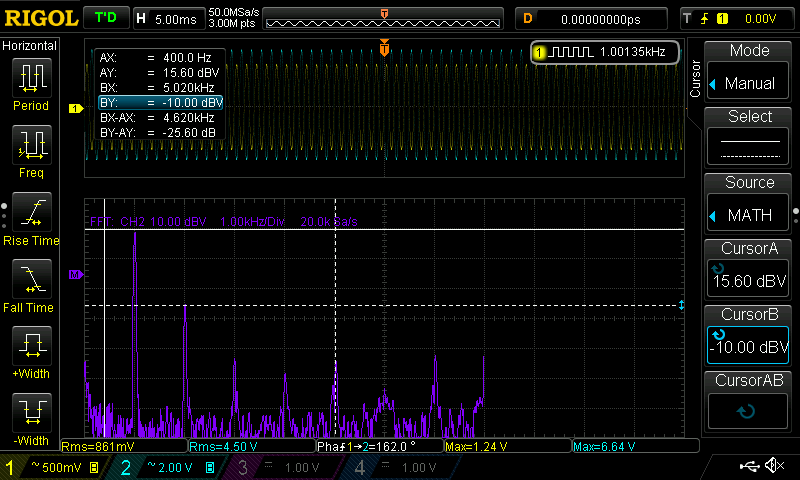Click the trigger level 0.00V readout
800x480 pixels.
click(x=760, y=19)
